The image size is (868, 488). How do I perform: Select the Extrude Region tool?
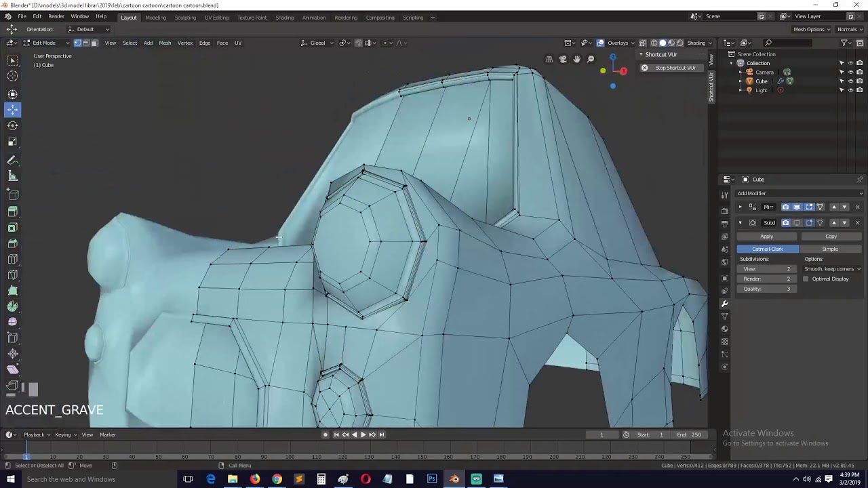pos(12,212)
